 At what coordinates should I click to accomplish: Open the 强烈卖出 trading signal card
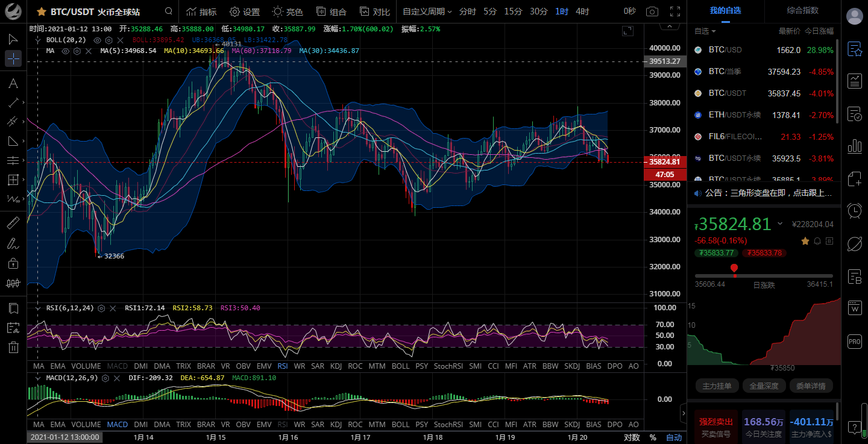pos(717,427)
